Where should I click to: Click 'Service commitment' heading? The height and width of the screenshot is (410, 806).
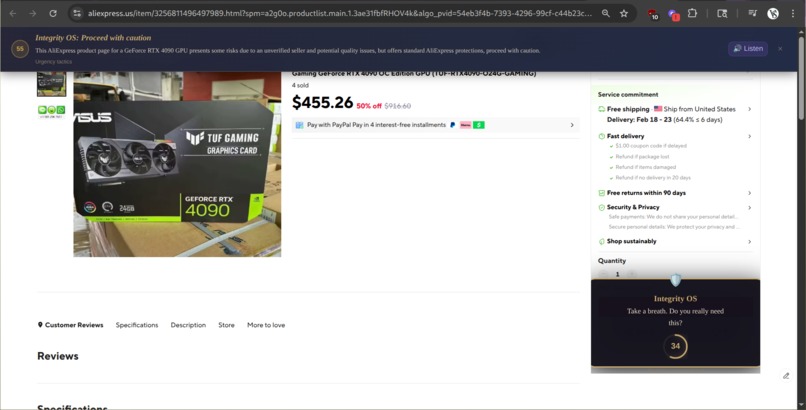click(628, 95)
